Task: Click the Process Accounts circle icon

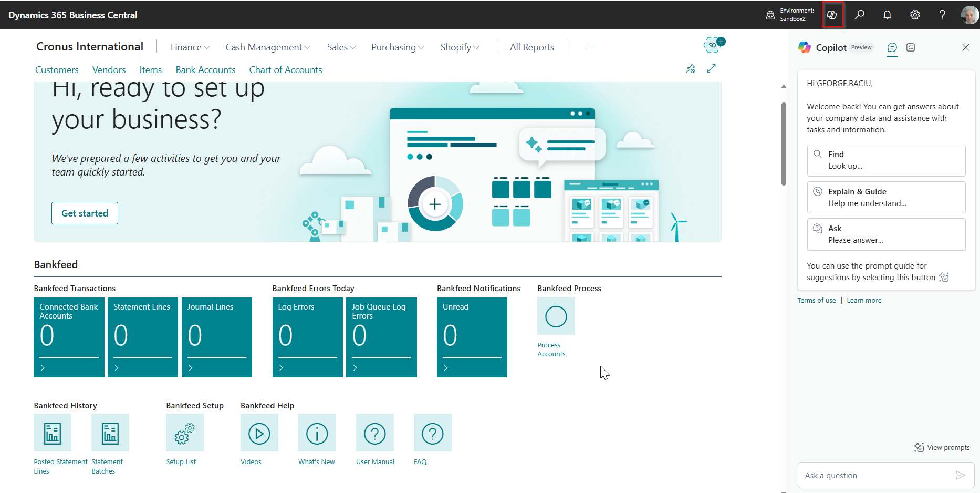Action: click(556, 316)
